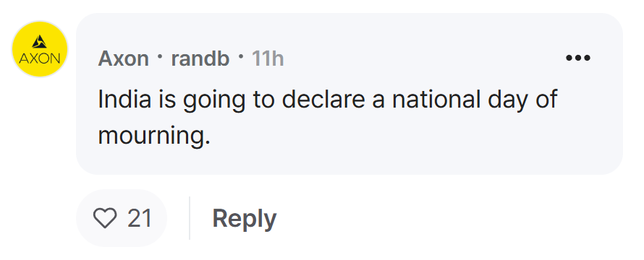This screenshot has width=644, height=260.
Task: Open the randb username profile
Action: [x=200, y=58]
